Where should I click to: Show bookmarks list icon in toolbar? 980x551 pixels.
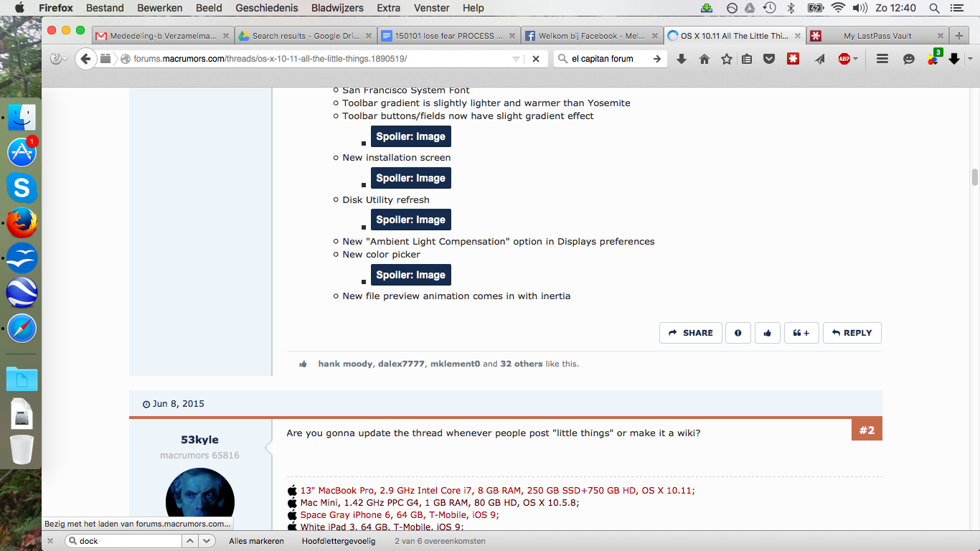tap(747, 59)
